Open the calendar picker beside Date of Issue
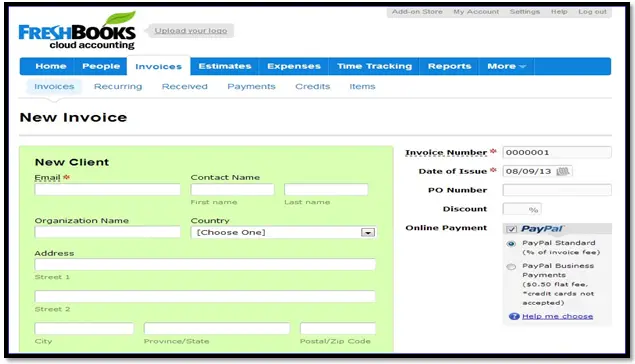The width and height of the screenshot is (635, 364). (x=563, y=171)
